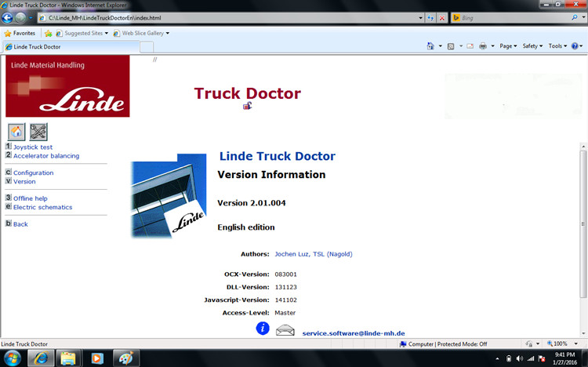This screenshot has width=588, height=367.
Task: Click the 100% zoom level button
Action: [x=557, y=343]
